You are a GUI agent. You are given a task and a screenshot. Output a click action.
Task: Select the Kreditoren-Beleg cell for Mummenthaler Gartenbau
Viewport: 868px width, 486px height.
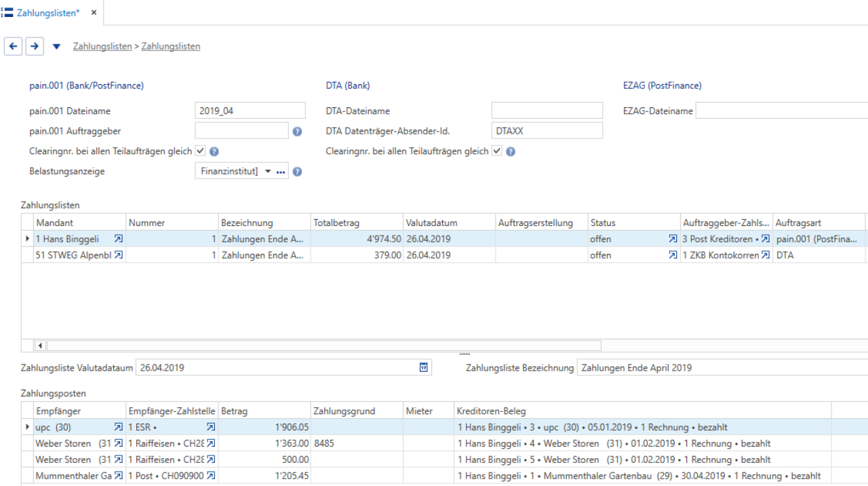642,476
